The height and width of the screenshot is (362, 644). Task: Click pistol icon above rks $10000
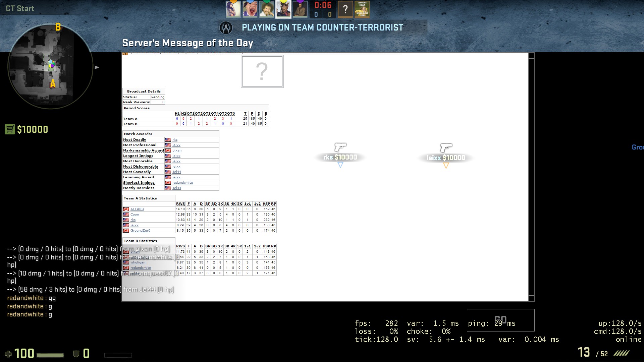tap(340, 147)
